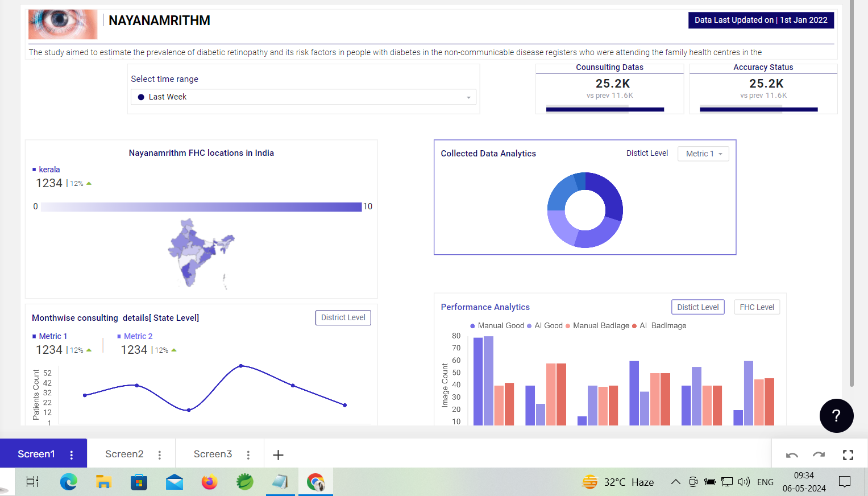
Task: Add a new screen with the plus icon
Action: pyautogui.click(x=278, y=454)
